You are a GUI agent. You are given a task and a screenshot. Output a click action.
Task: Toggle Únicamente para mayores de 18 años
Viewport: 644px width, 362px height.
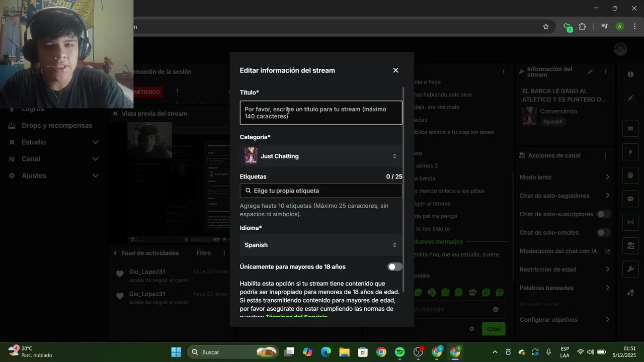point(394,267)
